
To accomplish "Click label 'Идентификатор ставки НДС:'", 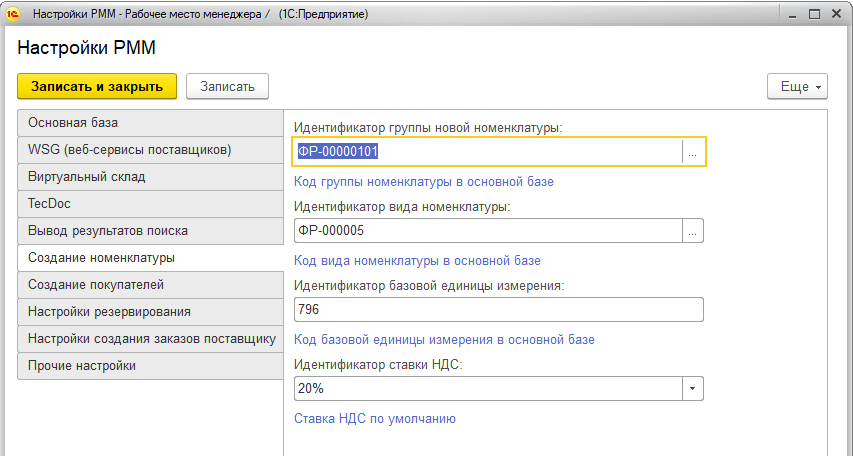I will [x=378, y=365].
